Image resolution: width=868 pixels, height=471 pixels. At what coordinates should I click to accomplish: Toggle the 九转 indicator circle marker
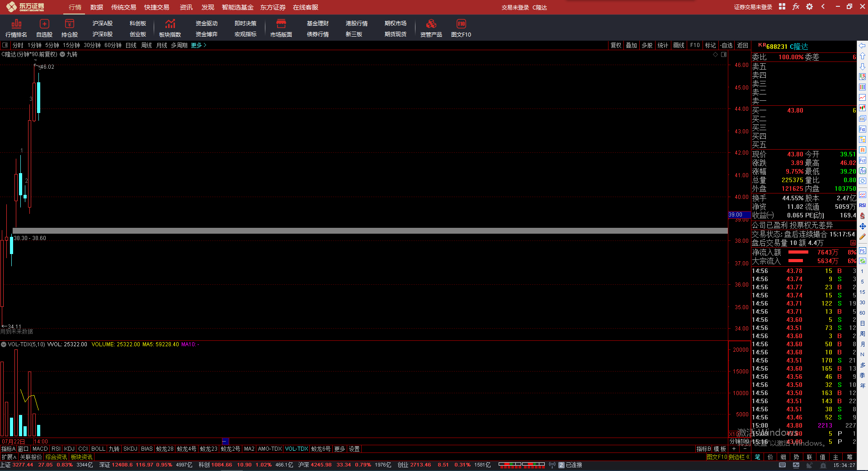(62, 54)
